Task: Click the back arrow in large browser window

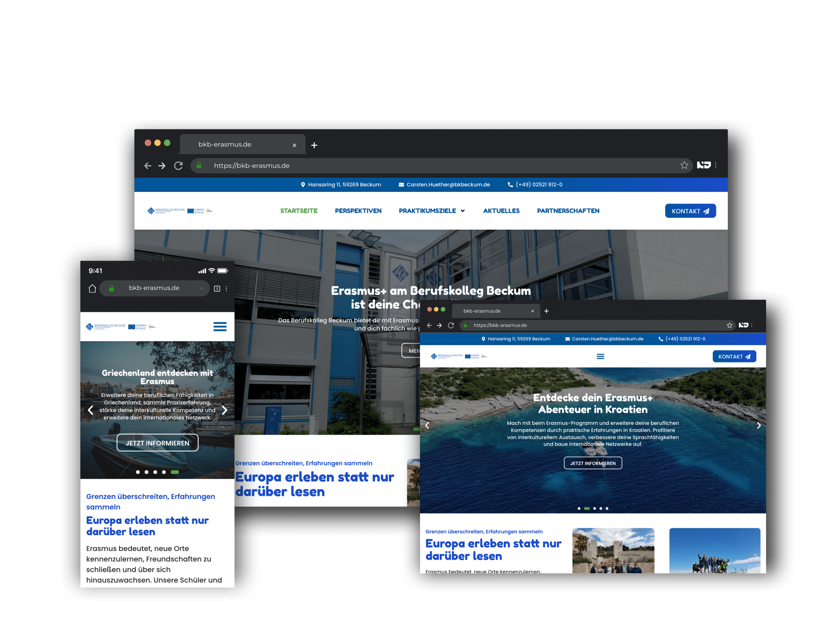Action: 148,166
